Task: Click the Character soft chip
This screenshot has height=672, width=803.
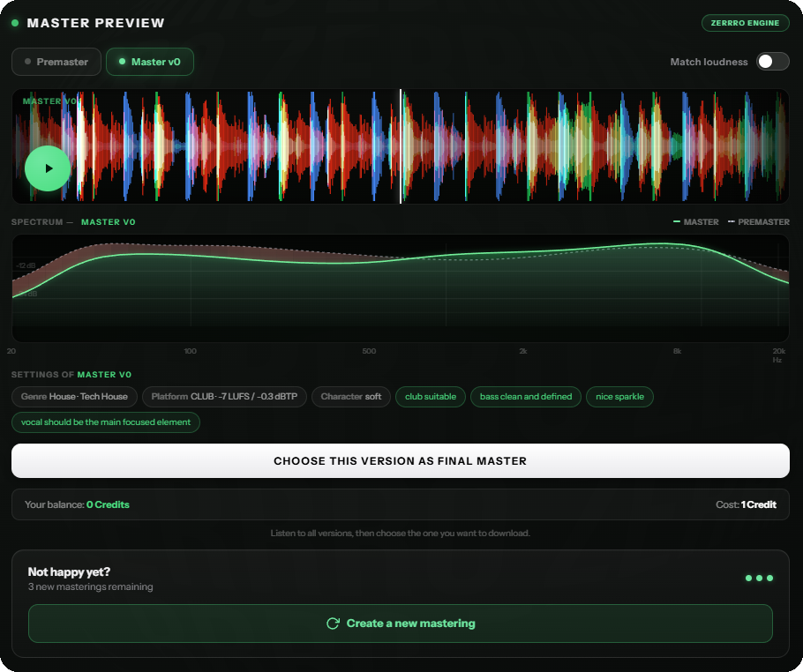Action: [351, 397]
